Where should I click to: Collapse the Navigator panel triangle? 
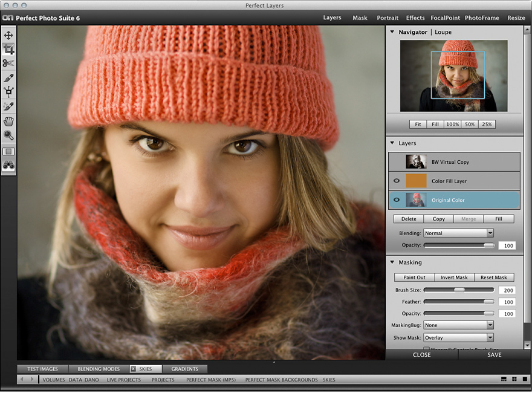coord(392,32)
